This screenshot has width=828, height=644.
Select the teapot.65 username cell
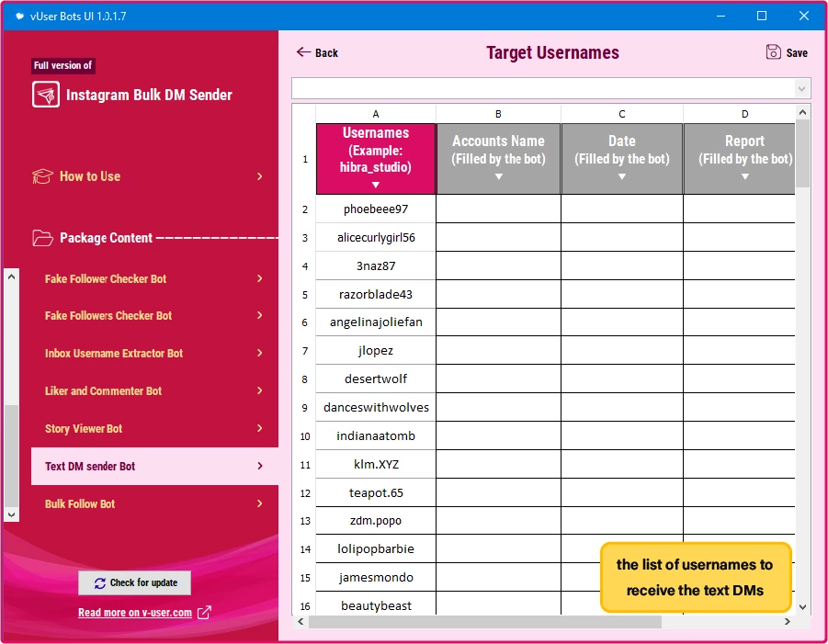(x=376, y=493)
